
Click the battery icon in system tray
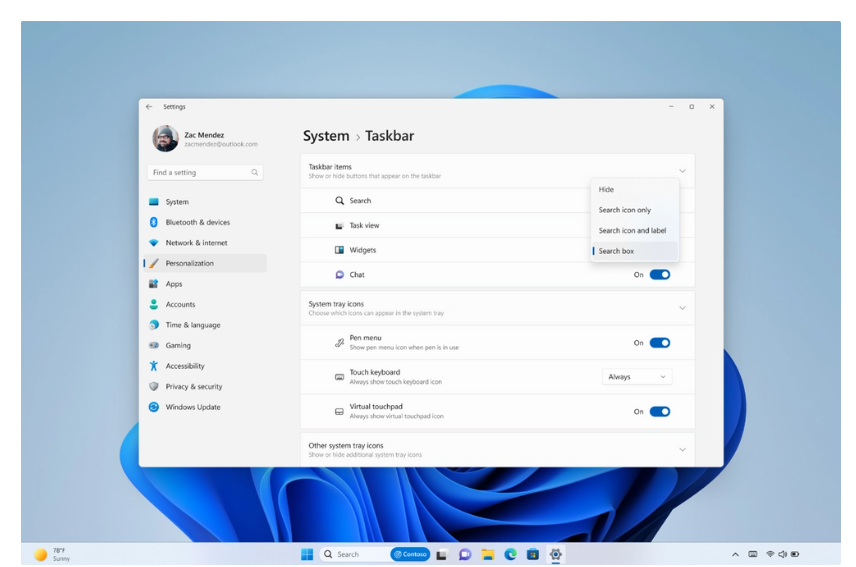point(795,554)
